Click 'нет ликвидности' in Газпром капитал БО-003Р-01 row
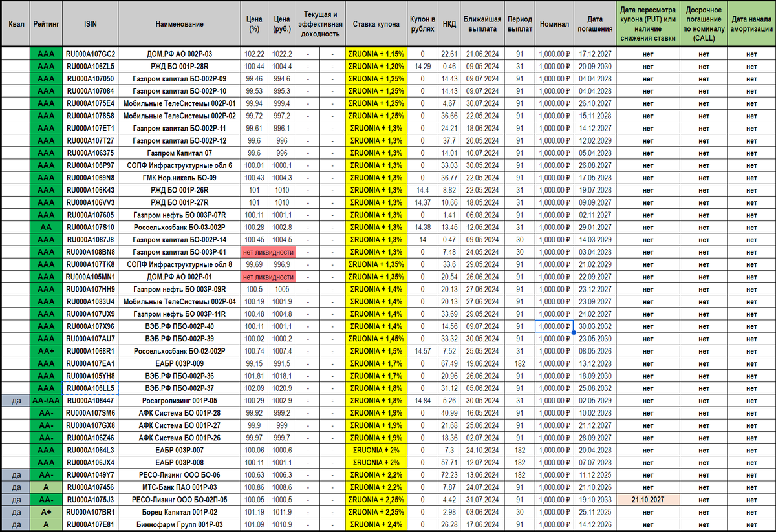 coord(267,252)
